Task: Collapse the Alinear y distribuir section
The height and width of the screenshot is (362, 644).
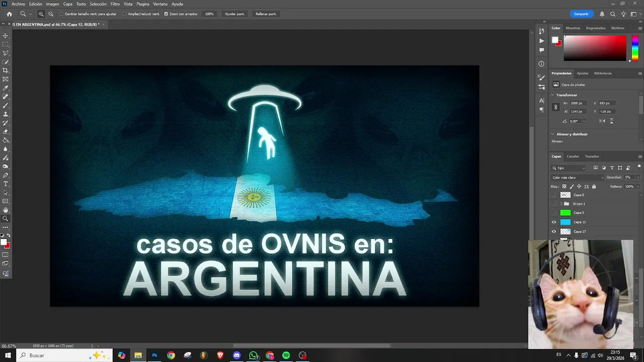Action: pyautogui.click(x=553, y=134)
